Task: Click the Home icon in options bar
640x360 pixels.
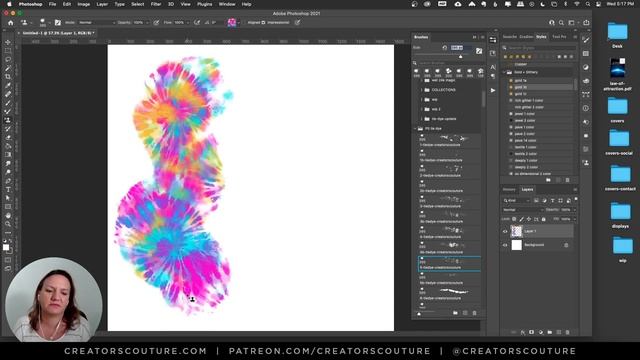Action: point(11,22)
